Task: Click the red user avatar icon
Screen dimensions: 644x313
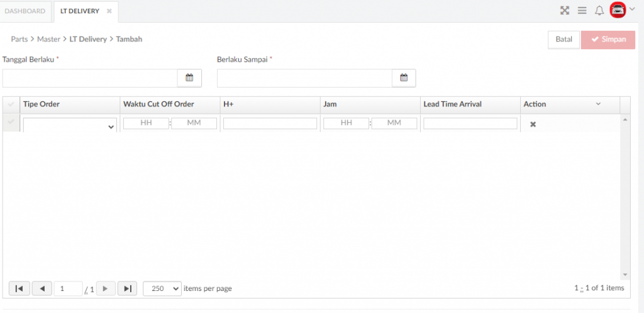Action: [618, 10]
